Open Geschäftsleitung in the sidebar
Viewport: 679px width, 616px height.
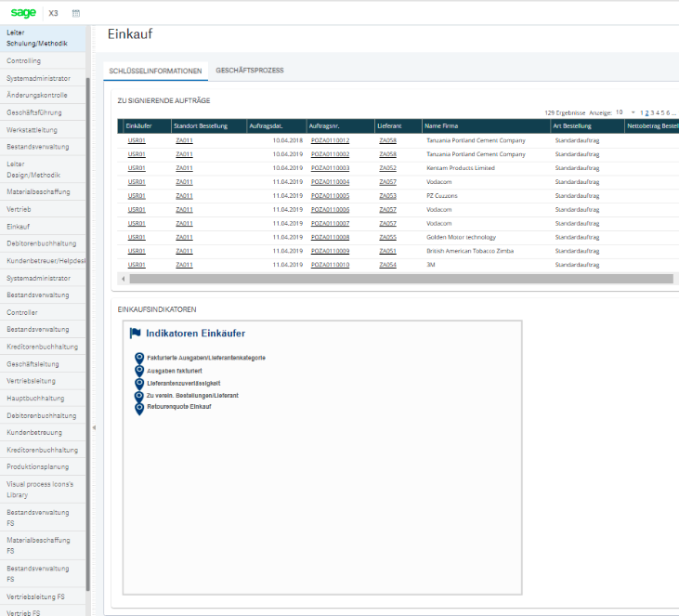[x=43, y=364]
